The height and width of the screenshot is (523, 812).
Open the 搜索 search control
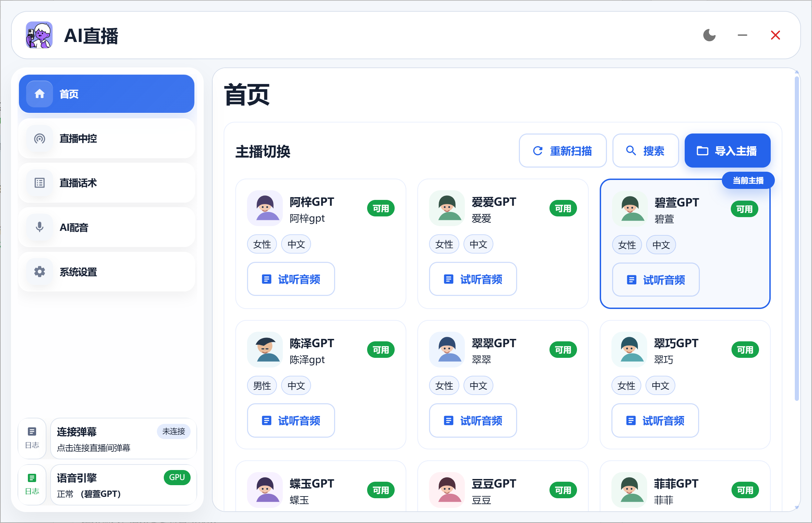coord(645,150)
